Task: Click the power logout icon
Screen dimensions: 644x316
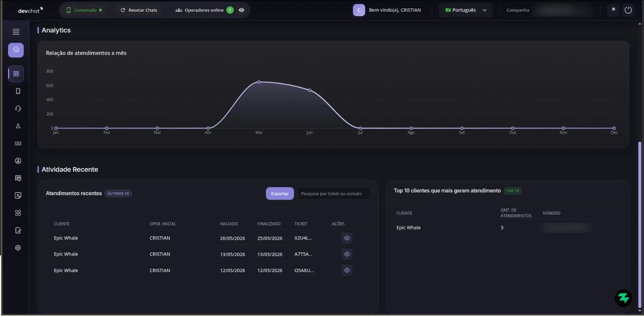Action: (628, 10)
